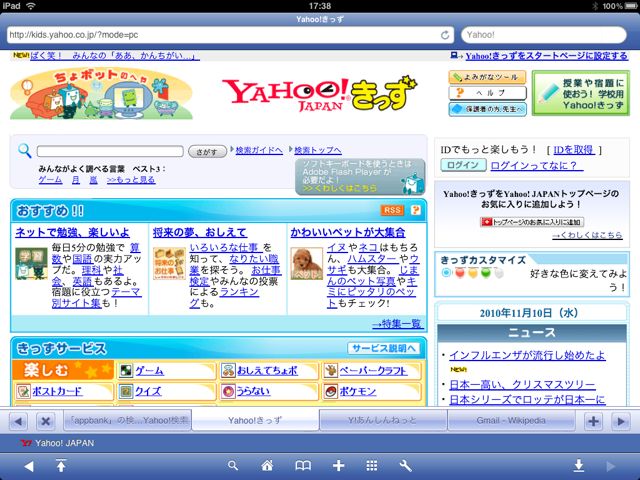
Task: Switch to the Gmail - Wikipedia tab
Action: coord(511,420)
